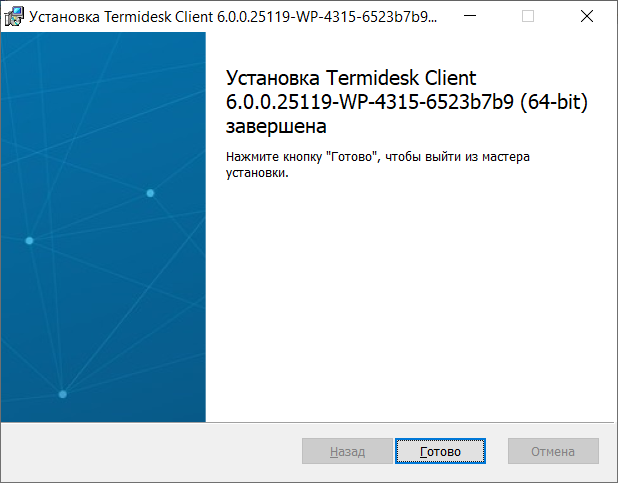Click the word "завершена" in the heading
Screen dimensions: 618x483
click(x=278, y=129)
